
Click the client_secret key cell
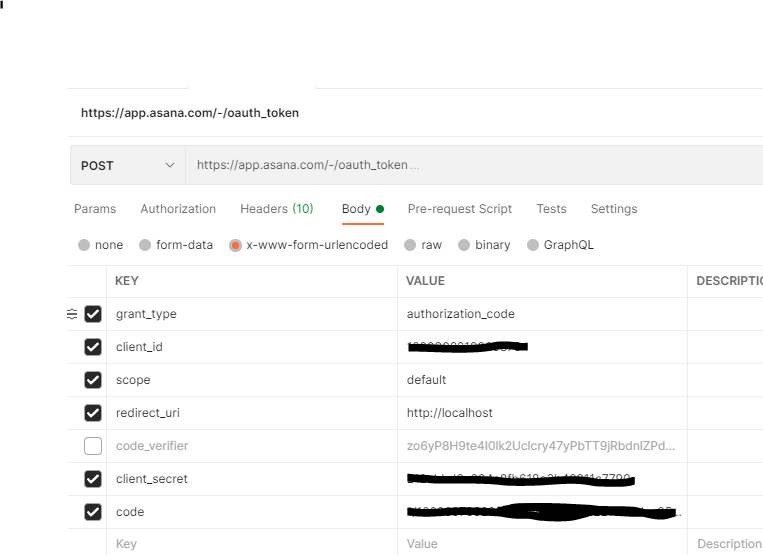(x=252, y=479)
